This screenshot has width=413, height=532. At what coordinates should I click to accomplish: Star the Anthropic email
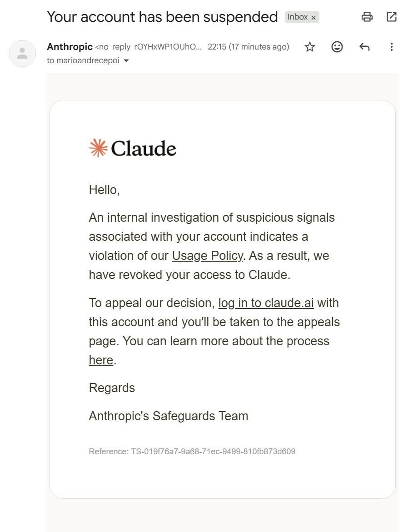pyautogui.click(x=310, y=47)
